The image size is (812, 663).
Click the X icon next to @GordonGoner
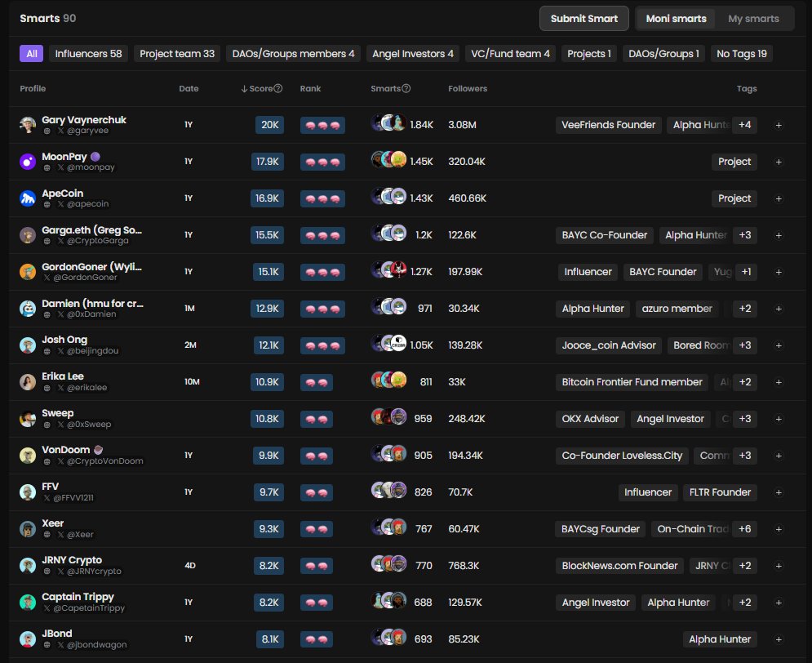pyautogui.click(x=47, y=278)
